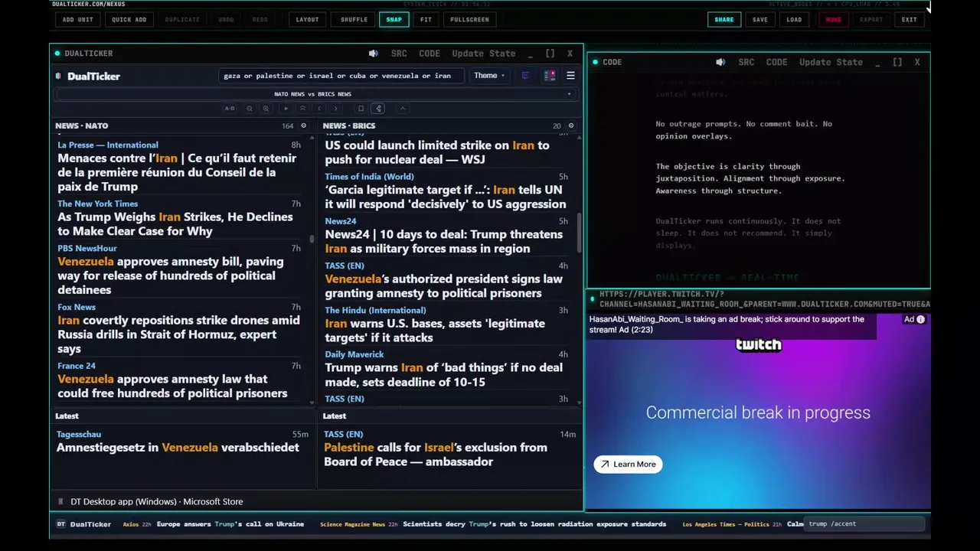Open The Hindu Iran warns U.S. bases headline

pyautogui.click(x=435, y=330)
